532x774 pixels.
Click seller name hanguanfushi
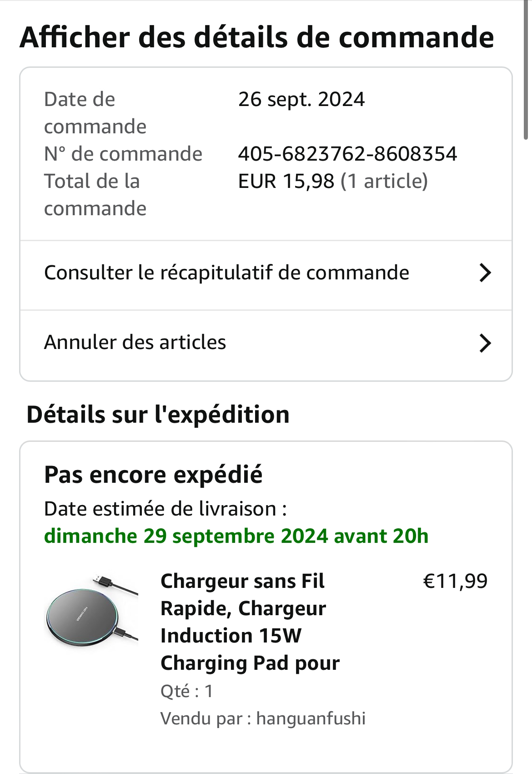(311, 718)
